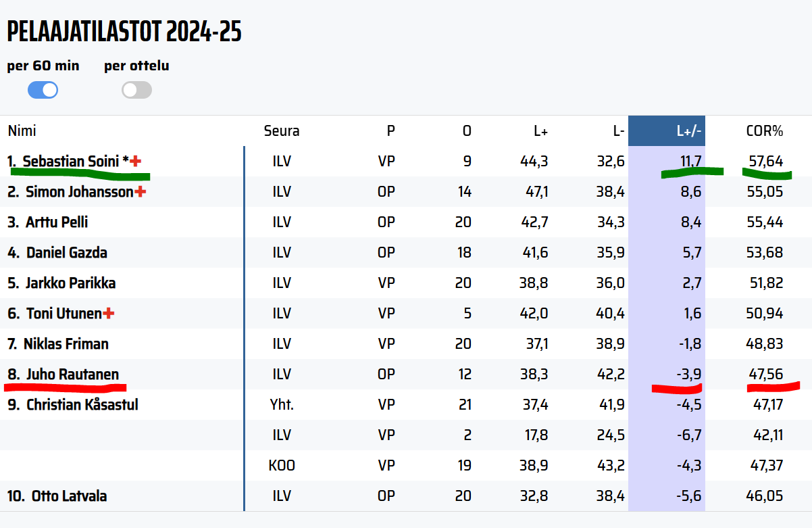812x528 pixels.
Task: Sort by the O games column header
Action: point(467,131)
